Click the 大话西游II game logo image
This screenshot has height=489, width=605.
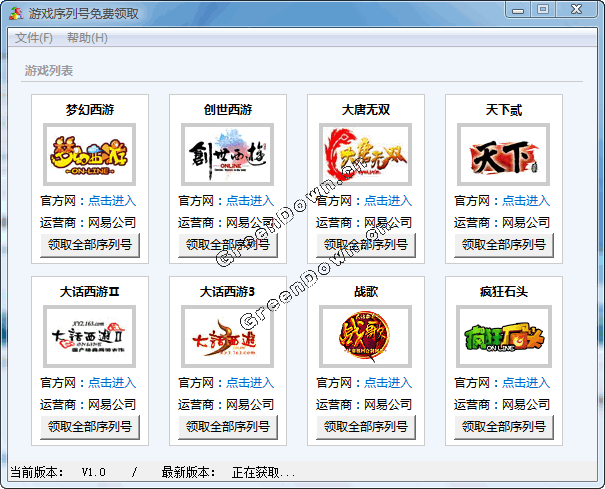[90, 337]
